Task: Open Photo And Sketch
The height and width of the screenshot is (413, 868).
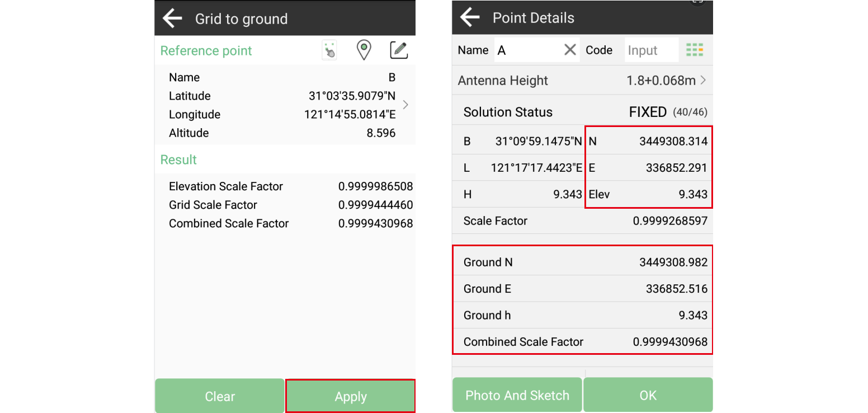Action: click(517, 395)
